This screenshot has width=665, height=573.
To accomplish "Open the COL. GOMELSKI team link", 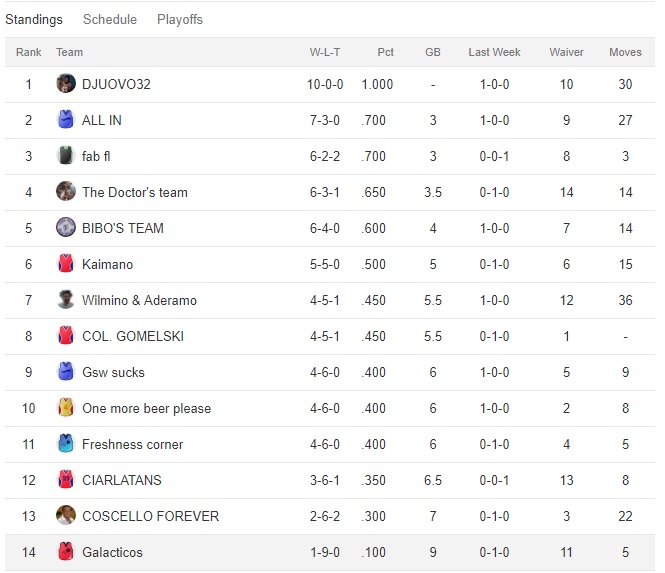I will coord(133,336).
